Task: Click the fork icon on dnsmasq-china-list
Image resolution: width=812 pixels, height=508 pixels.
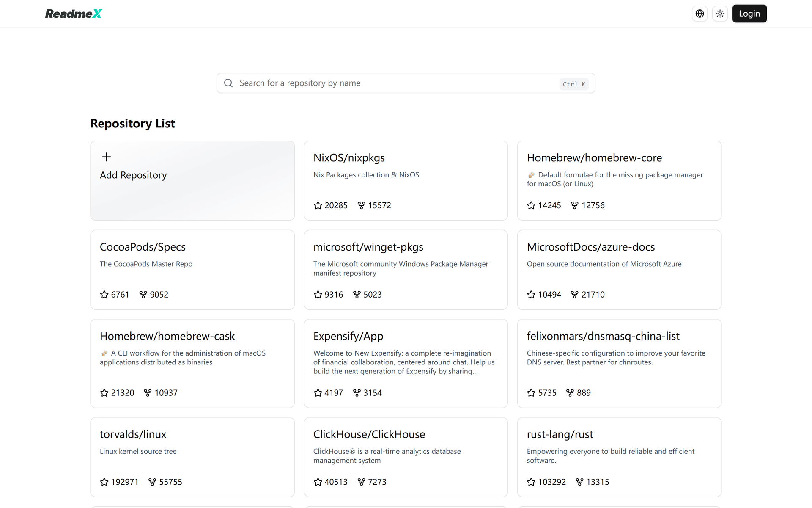Action: pyautogui.click(x=570, y=393)
